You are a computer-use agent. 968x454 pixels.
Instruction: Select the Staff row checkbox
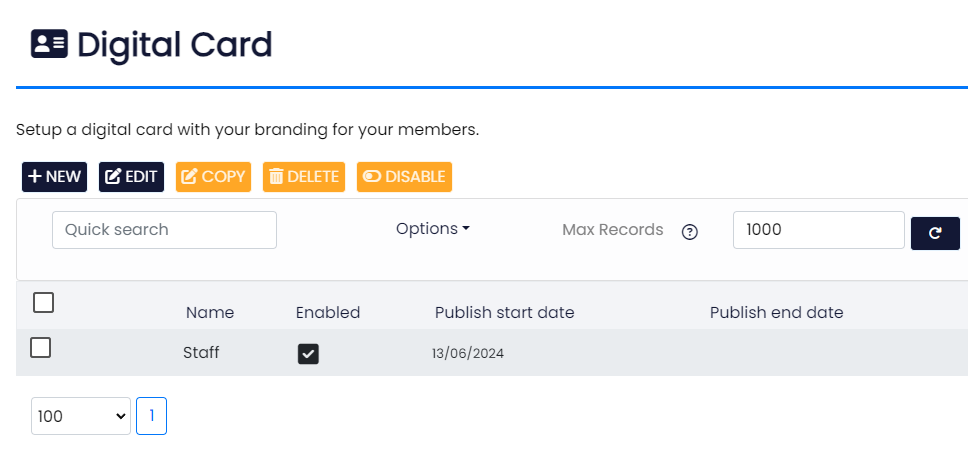[x=41, y=348]
